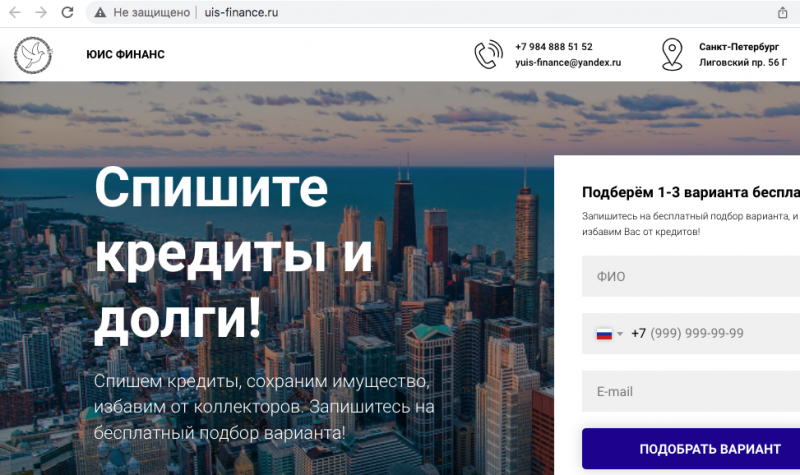The width and height of the screenshot is (800, 475).
Task: Click the phone number +7 984 888 51 52
Action: tap(554, 47)
